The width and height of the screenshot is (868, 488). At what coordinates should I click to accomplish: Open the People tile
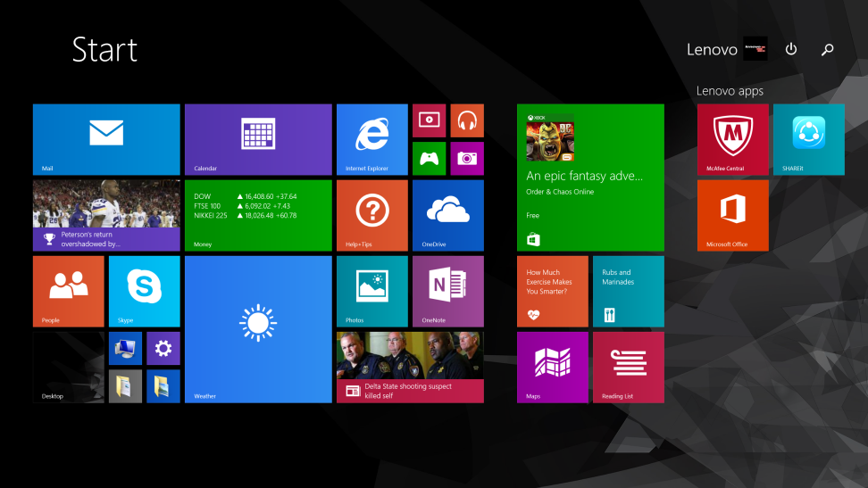pos(68,291)
